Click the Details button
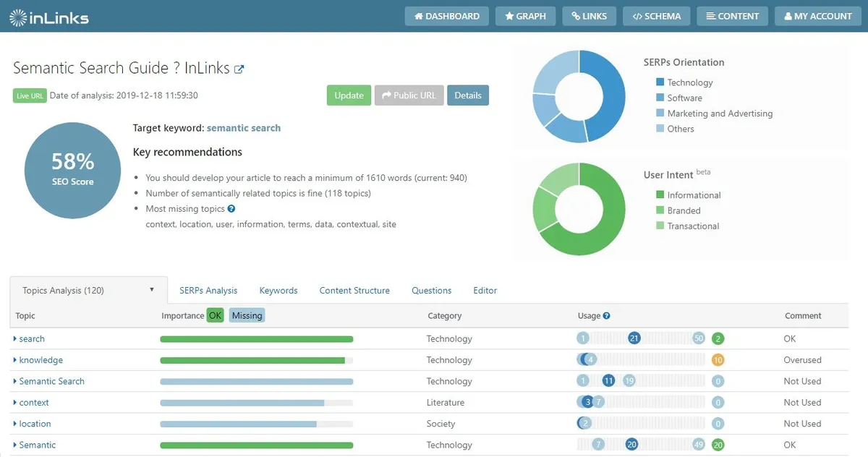This screenshot has height=457, width=868. [x=468, y=95]
